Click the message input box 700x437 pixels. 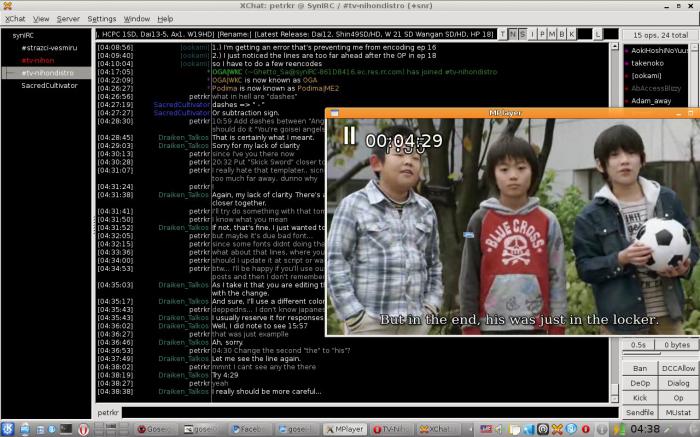[370, 412]
